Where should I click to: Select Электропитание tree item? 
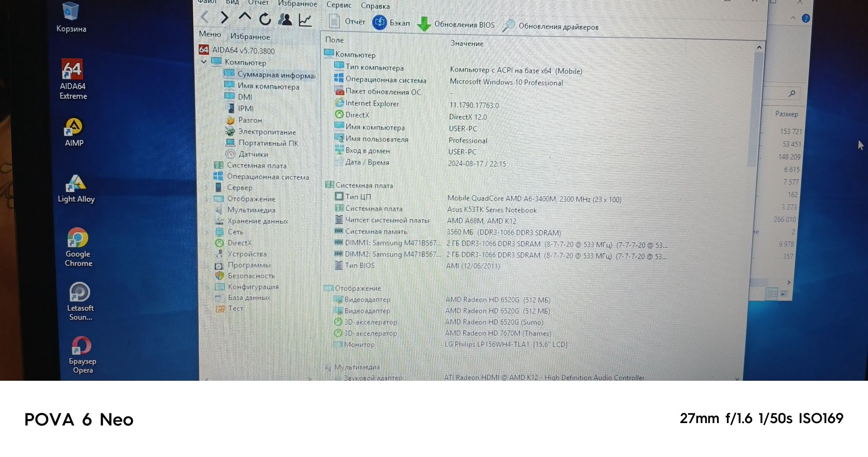coord(261,131)
